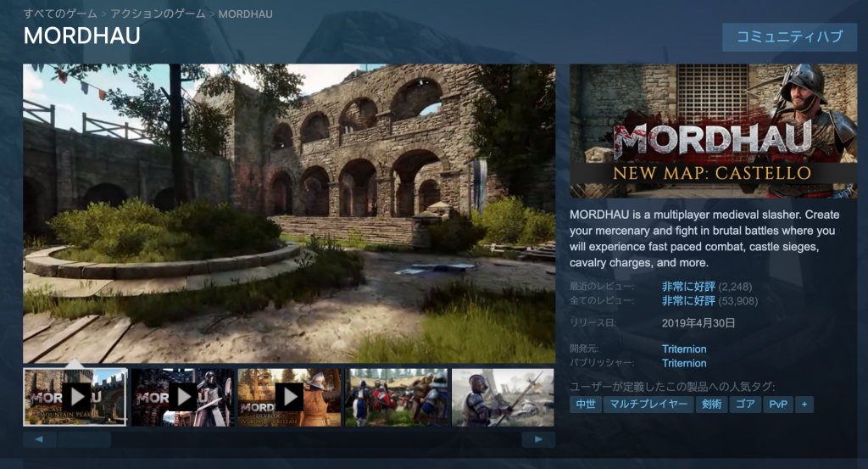Click the MORDHAU breadcrumb link

245,14
